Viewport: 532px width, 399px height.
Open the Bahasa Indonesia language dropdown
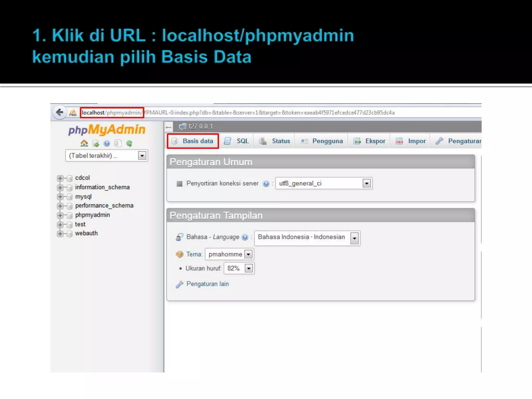[354, 238]
